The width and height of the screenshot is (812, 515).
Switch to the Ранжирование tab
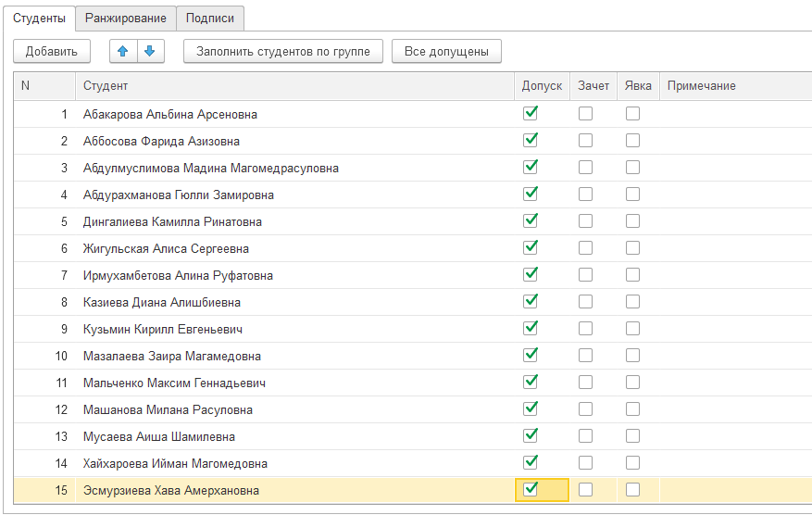click(x=125, y=18)
